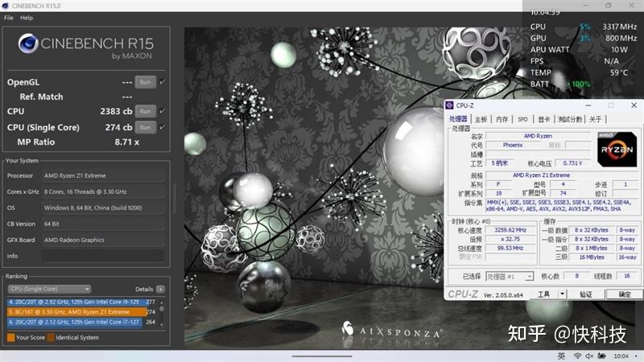Click the 16 MBytes L3 cache value
The height and width of the screenshot is (362, 644).
coord(592,257)
